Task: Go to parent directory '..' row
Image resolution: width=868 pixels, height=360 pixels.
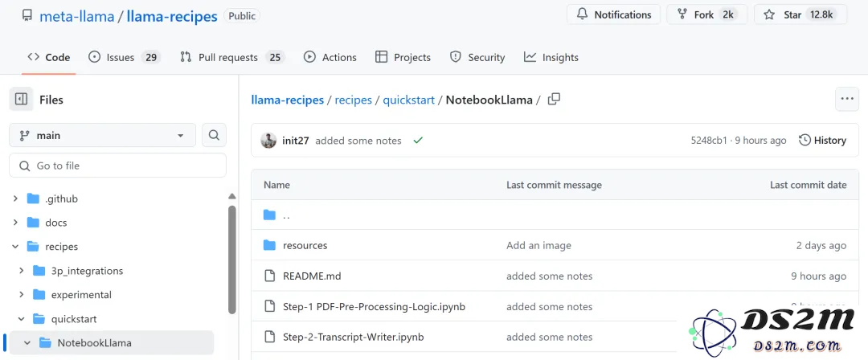Action: [x=555, y=215]
